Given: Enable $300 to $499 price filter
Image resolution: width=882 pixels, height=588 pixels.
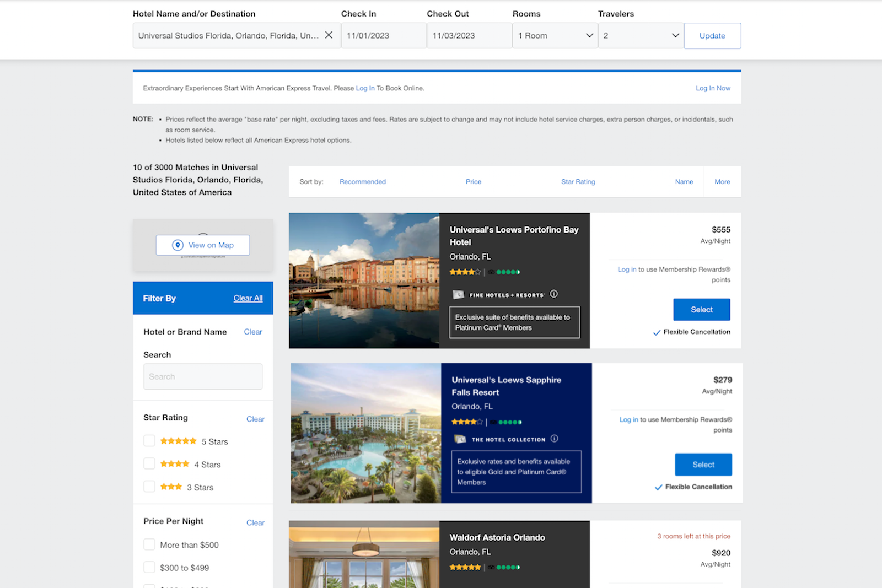Looking at the screenshot, I should 149,567.
